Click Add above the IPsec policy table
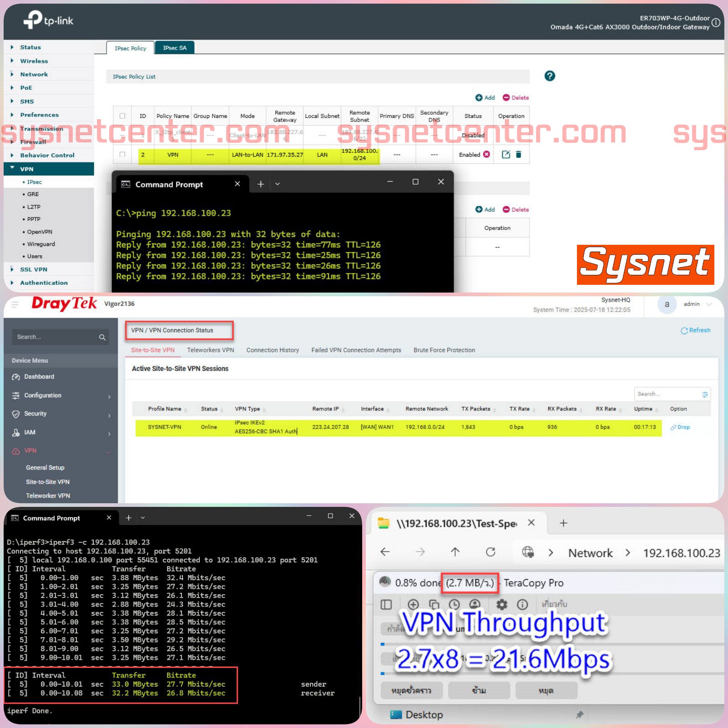Image resolution: width=728 pixels, height=728 pixels. coord(485,97)
